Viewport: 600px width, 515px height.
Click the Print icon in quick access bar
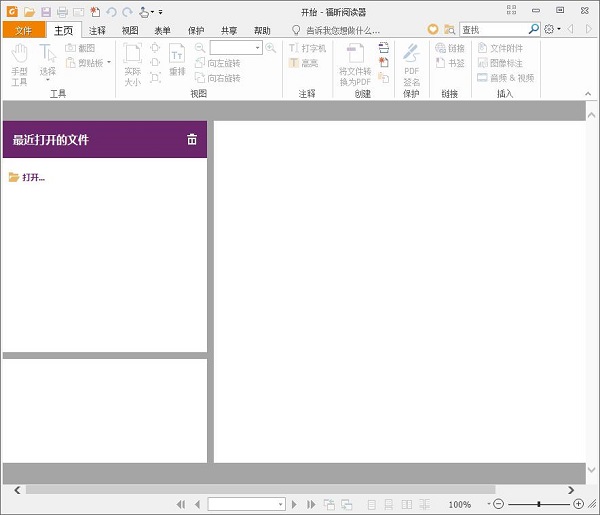(x=62, y=12)
